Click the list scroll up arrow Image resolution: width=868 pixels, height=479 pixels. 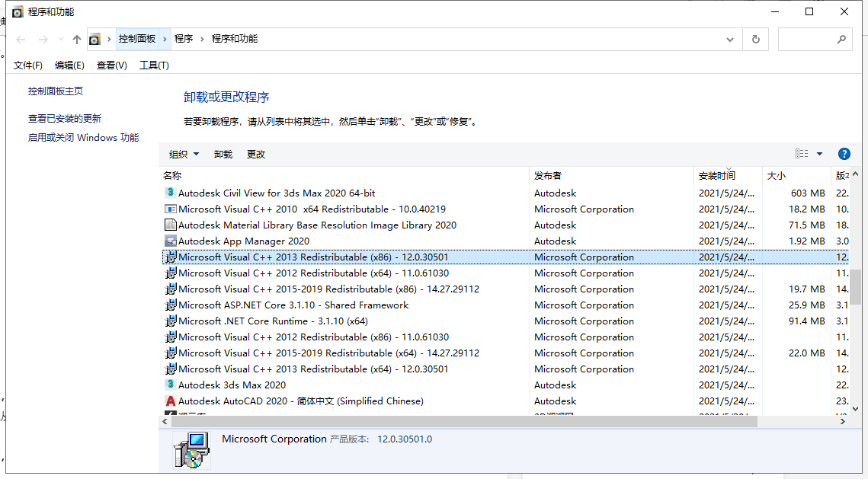coord(855,175)
